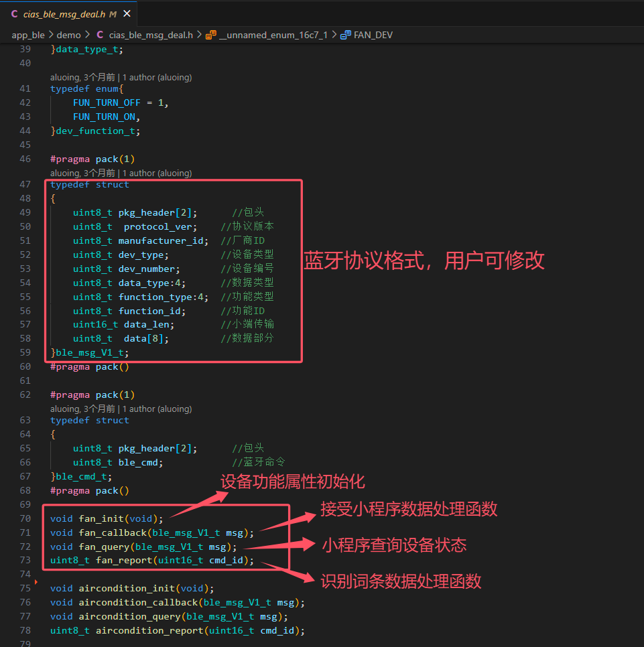Viewport: 644px width, 647px height.
Task: Click the FUN_TURN_OFF enum member
Action: tap(107, 102)
